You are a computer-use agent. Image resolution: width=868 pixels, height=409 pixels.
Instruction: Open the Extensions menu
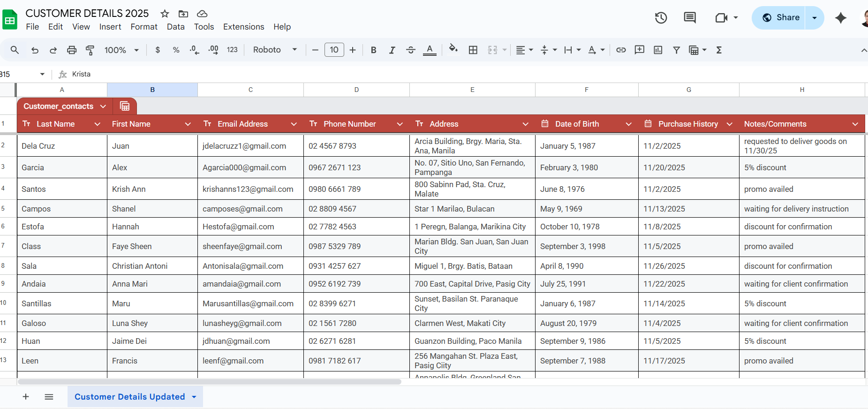(x=243, y=27)
